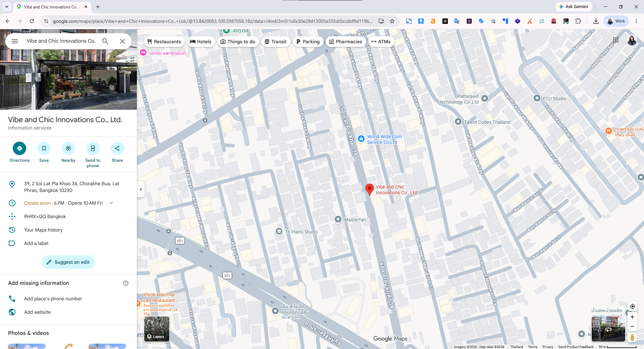
Task: Select Transit chip
Action: pyautogui.click(x=276, y=42)
